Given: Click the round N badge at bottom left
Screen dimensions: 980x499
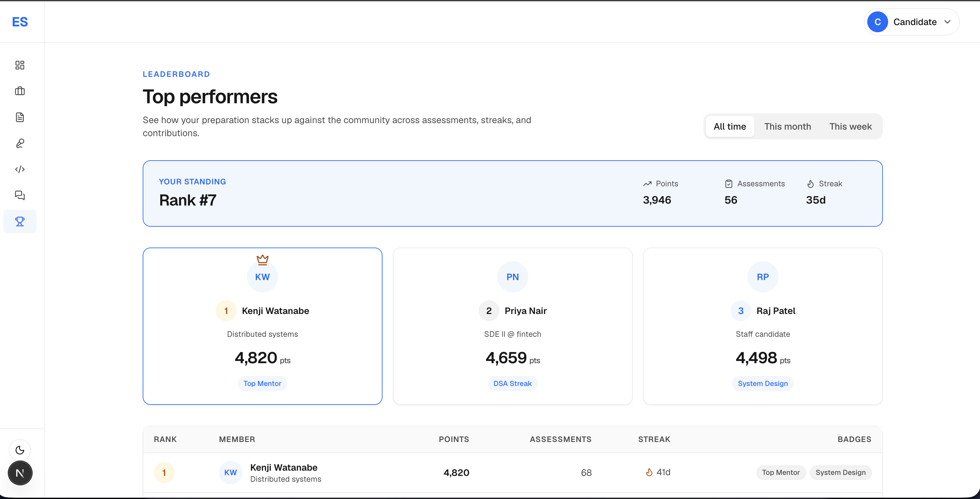Looking at the screenshot, I should click(x=20, y=473).
